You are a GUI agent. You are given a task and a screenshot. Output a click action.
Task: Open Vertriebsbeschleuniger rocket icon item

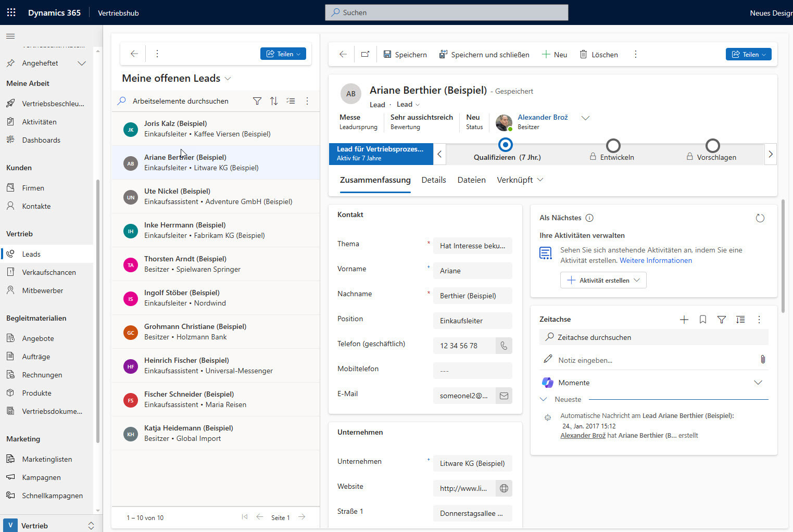(47, 104)
